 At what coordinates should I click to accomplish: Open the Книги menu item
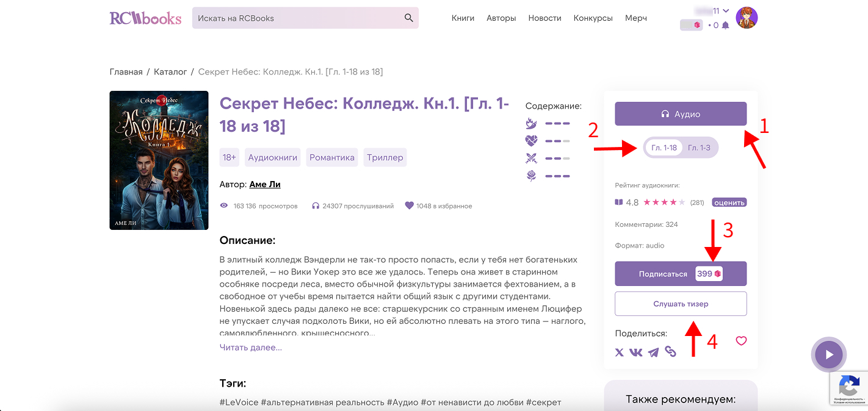click(463, 18)
